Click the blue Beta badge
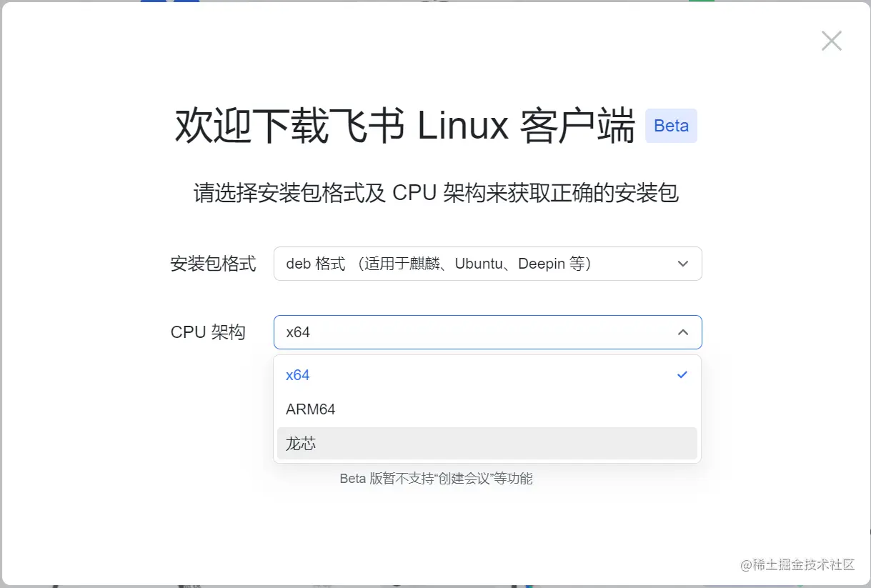The height and width of the screenshot is (588, 871). (x=671, y=126)
